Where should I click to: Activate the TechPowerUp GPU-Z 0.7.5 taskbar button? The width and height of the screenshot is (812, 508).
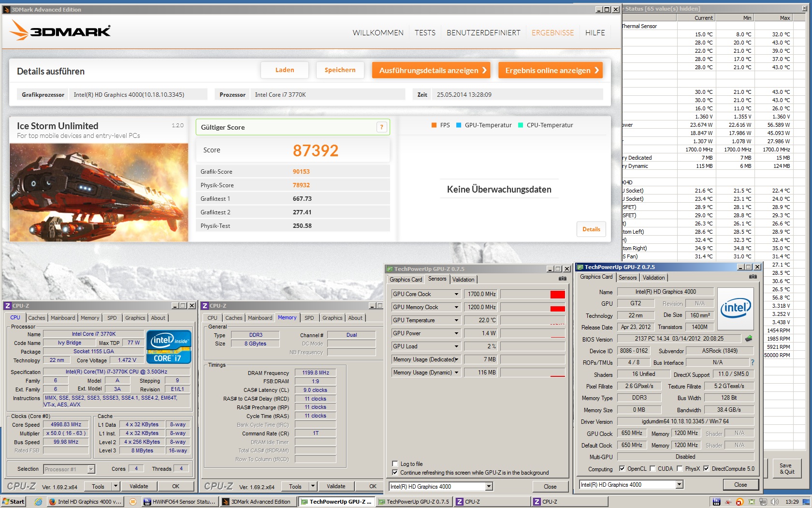pyautogui.click(x=414, y=502)
